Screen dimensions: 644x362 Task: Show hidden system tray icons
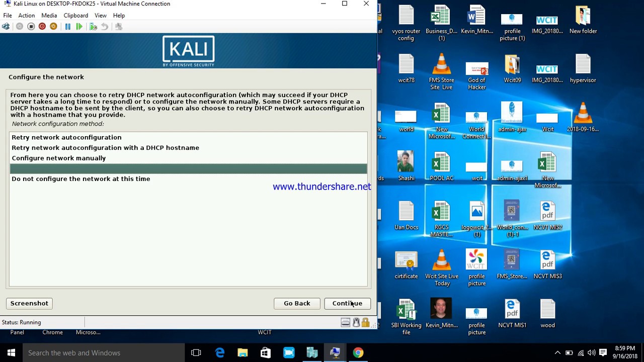(x=557, y=353)
